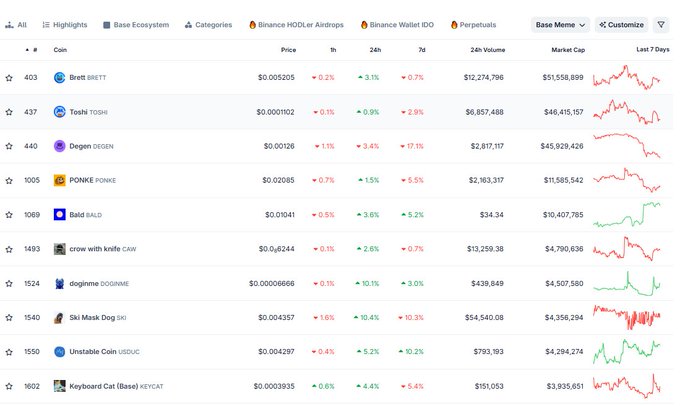Screen dimensions: 680x406
Task: Open Bald 7-day sparkline chart
Action: [627, 215]
